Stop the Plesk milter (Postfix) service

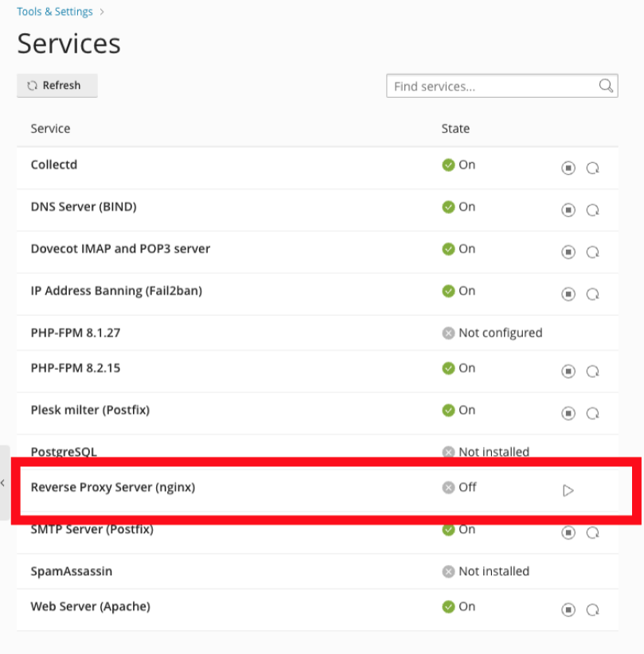point(568,414)
